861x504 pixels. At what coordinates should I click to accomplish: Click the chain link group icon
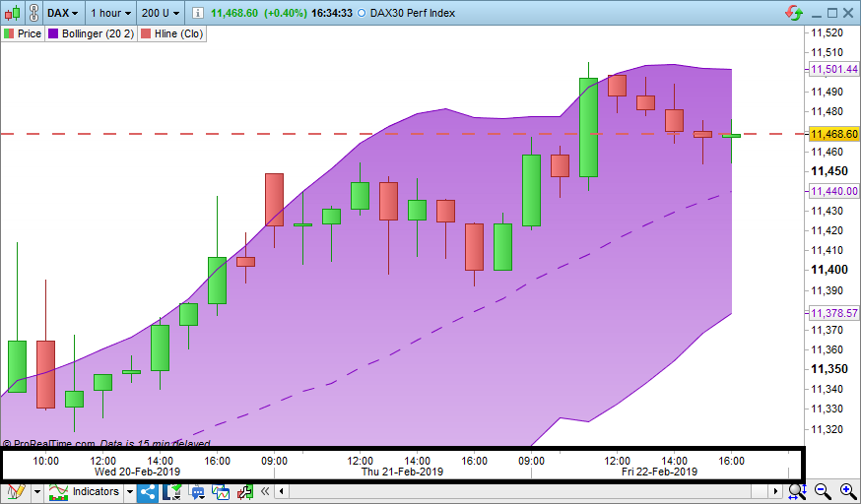[33, 13]
